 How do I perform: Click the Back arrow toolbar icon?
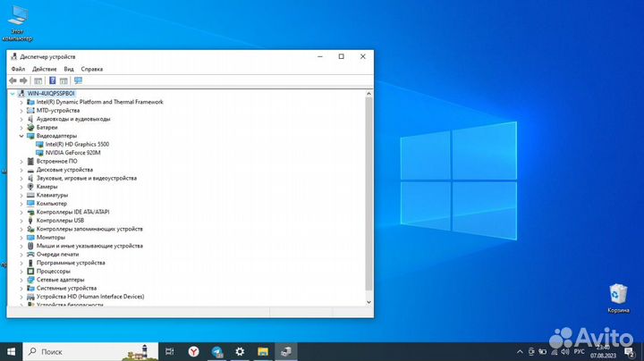[x=13, y=80]
